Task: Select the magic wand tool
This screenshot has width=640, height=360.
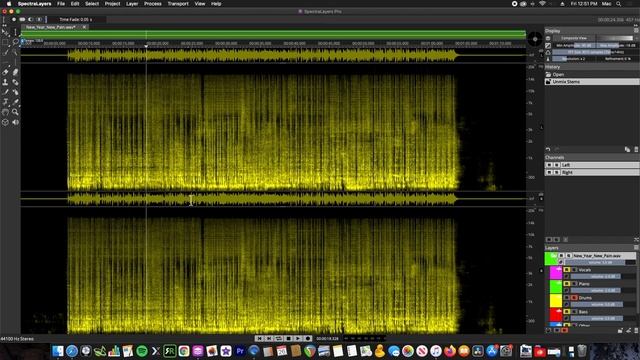Action: pos(15,52)
